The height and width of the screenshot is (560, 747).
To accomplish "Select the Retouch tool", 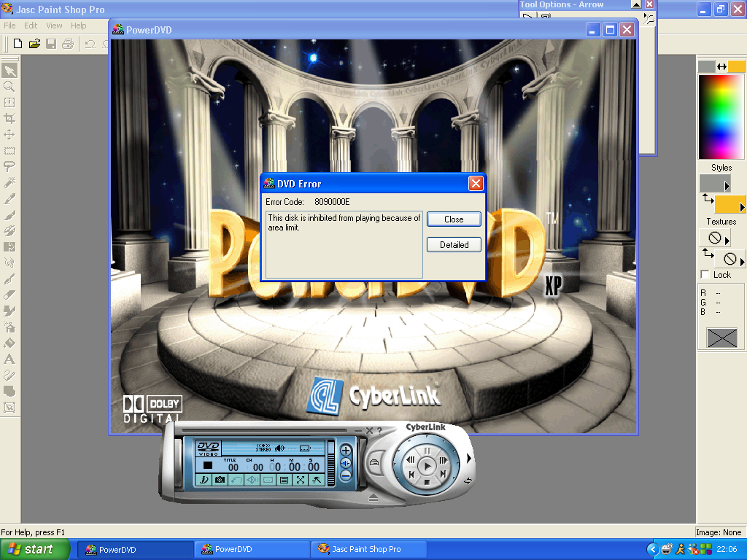I will 9,262.
